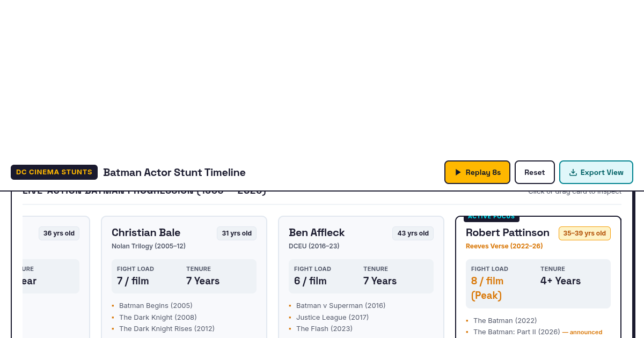Select Batman Begins (2005) list item
This screenshot has height=338, width=644.
[x=156, y=306]
